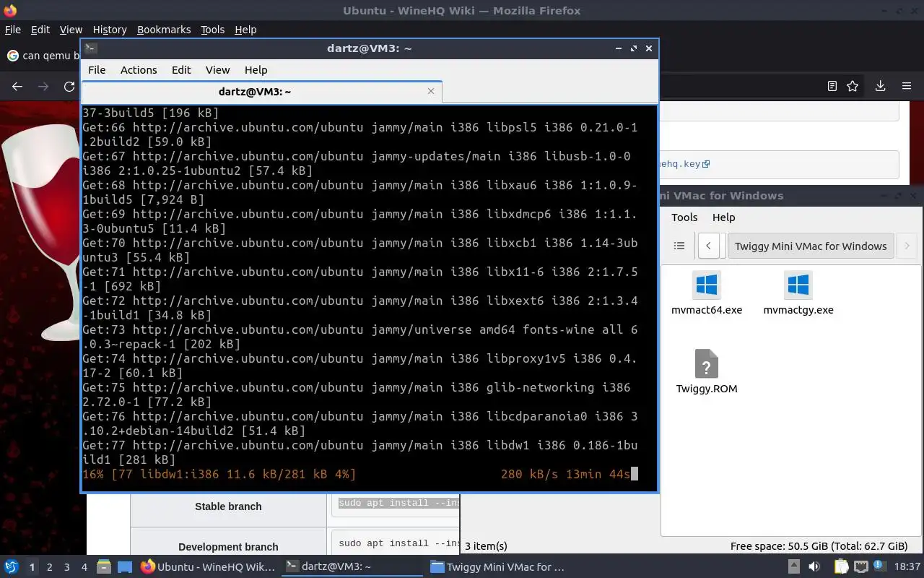924x578 pixels.
Task: Click terminal icon in terminal title bar
Action: click(x=91, y=48)
